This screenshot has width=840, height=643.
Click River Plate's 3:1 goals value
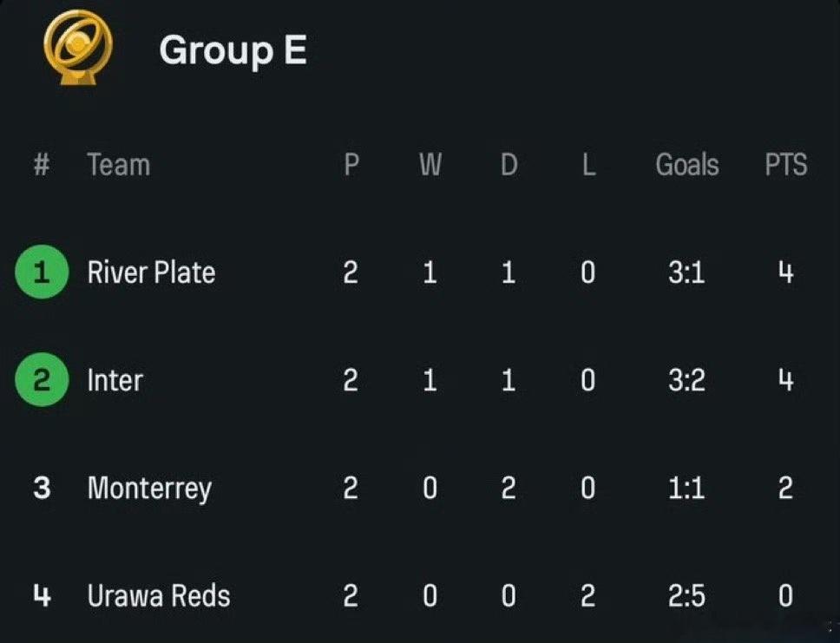686,272
